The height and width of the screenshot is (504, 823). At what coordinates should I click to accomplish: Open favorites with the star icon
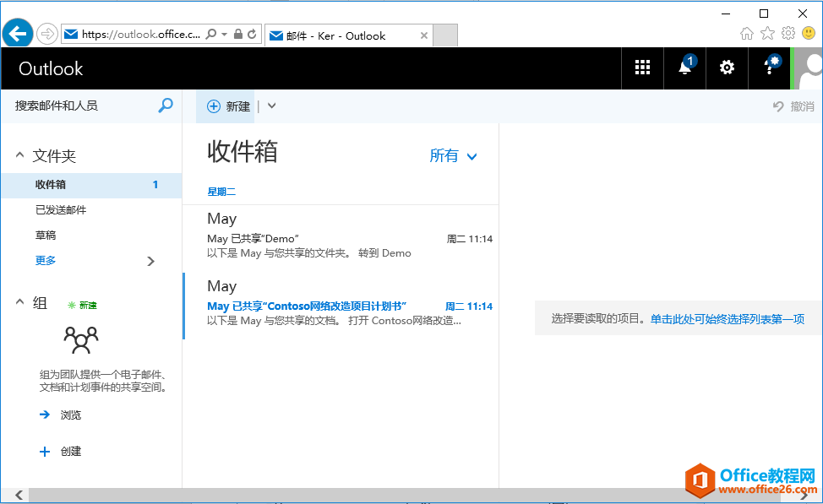tap(767, 33)
